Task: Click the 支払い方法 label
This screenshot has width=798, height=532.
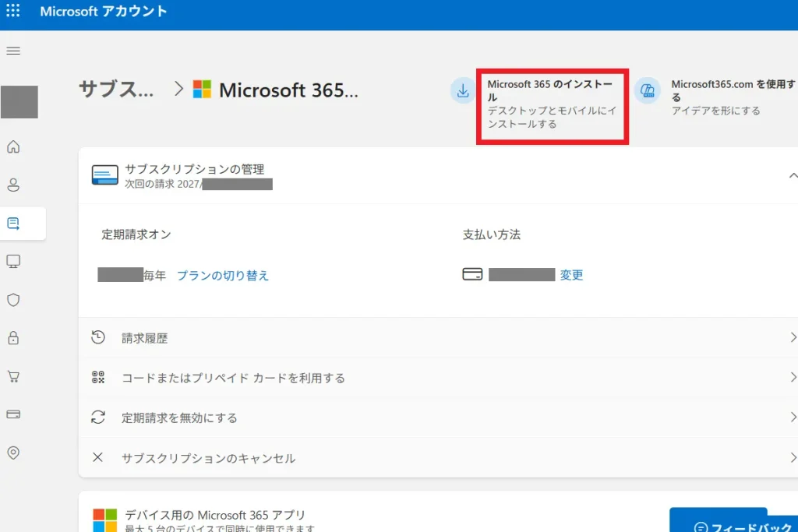Action: click(x=491, y=234)
